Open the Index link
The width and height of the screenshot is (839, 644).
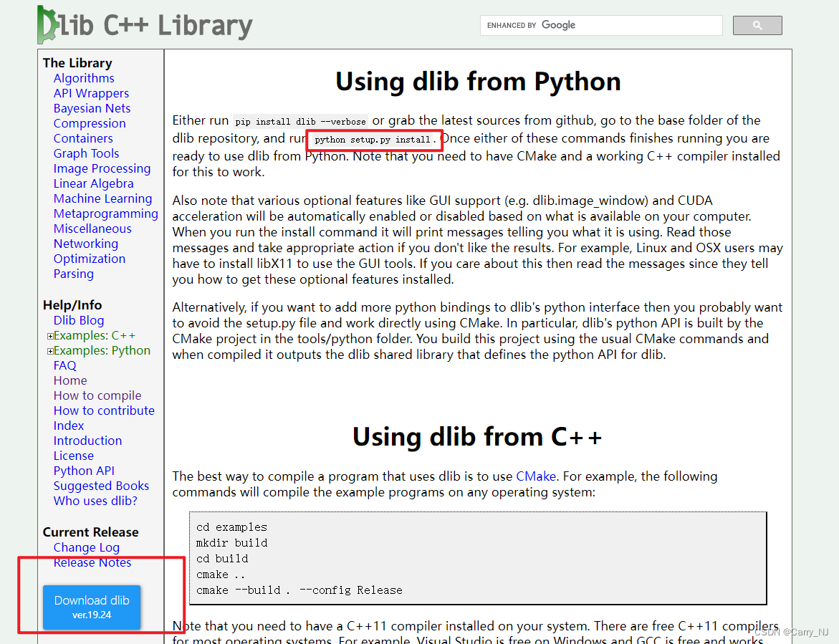pyautogui.click(x=69, y=426)
